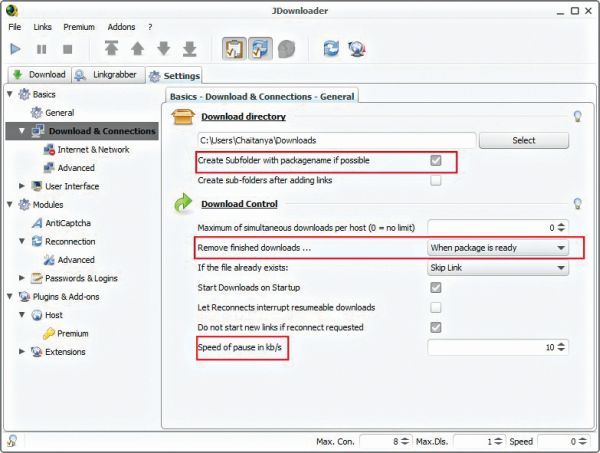Collapse the Host tree node

(22, 314)
